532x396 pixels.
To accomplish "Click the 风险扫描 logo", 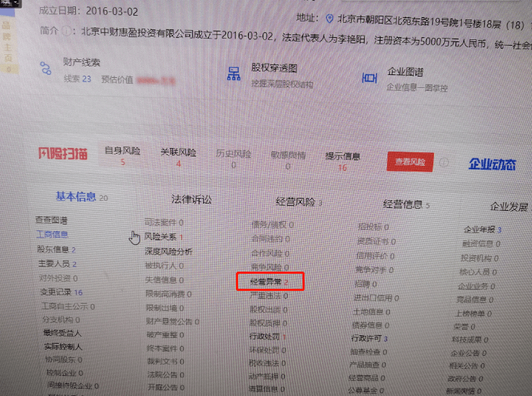I will pyautogui.click(x=63, y=154).
